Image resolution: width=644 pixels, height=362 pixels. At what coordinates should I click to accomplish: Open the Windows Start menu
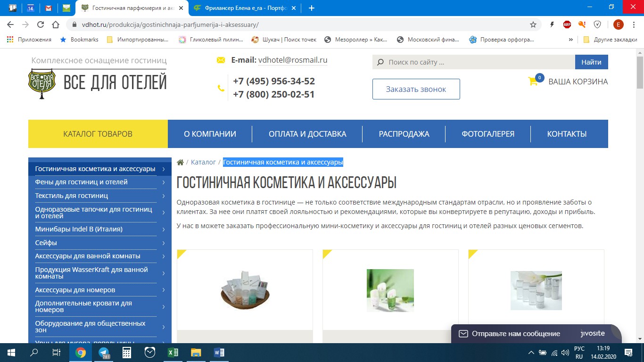[x=11, y=353]
